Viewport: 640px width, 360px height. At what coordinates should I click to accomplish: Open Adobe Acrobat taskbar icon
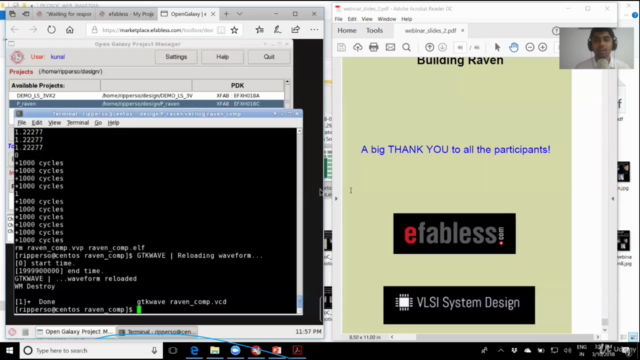[297, 351]
